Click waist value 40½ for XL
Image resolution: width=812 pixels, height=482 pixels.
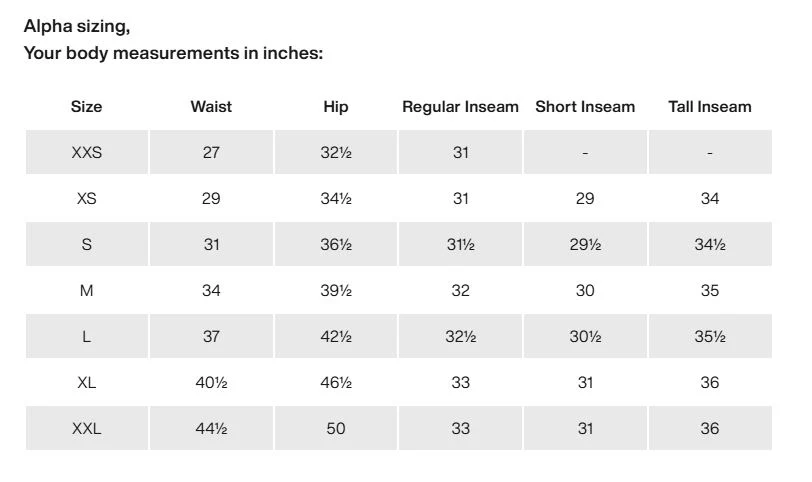tap(211, 383)
